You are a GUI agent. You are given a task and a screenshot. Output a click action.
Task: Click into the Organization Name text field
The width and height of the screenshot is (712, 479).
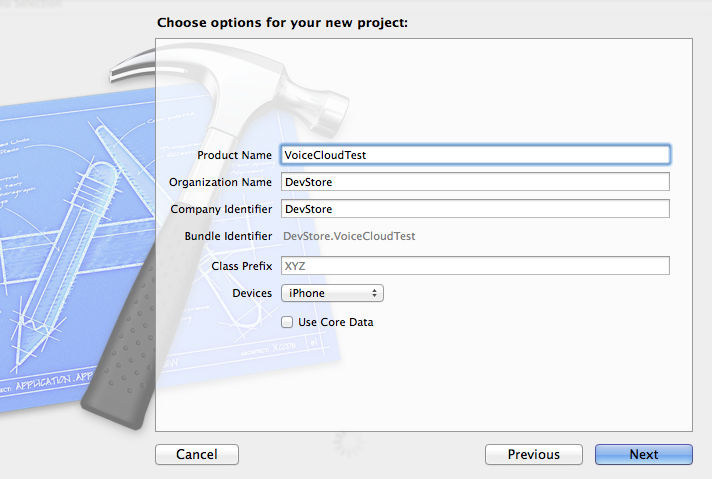click(475, 182)
